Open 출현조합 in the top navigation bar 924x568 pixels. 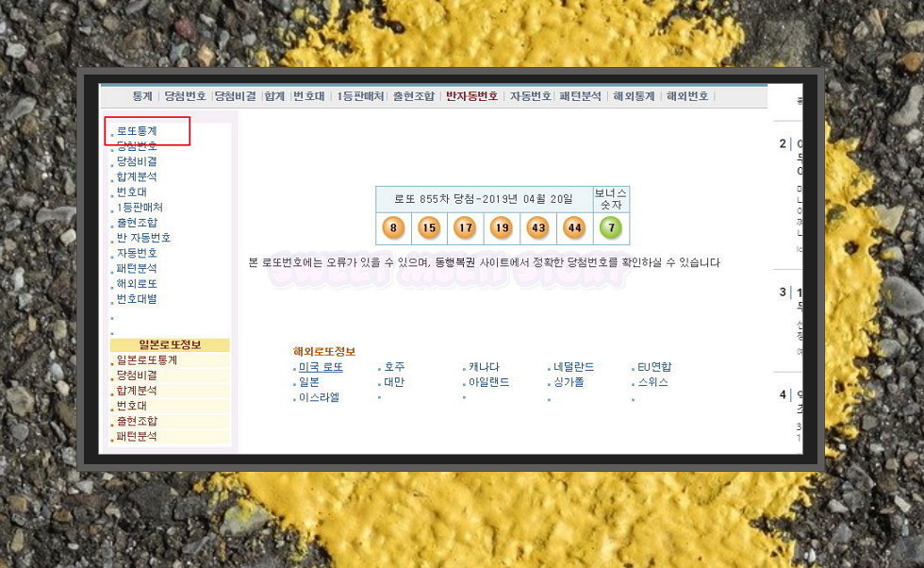[414, 96]
